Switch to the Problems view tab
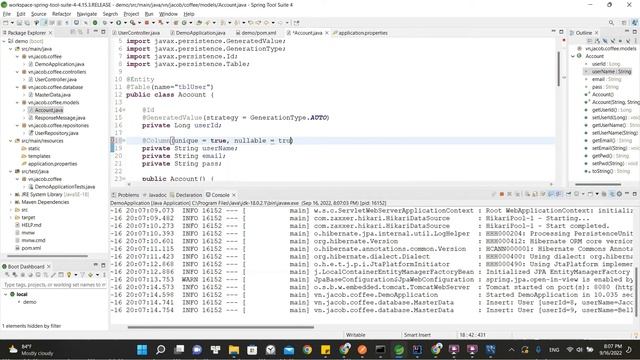Image resolution: width=640 pixels, height=360 pixels. tap(125, 195)
